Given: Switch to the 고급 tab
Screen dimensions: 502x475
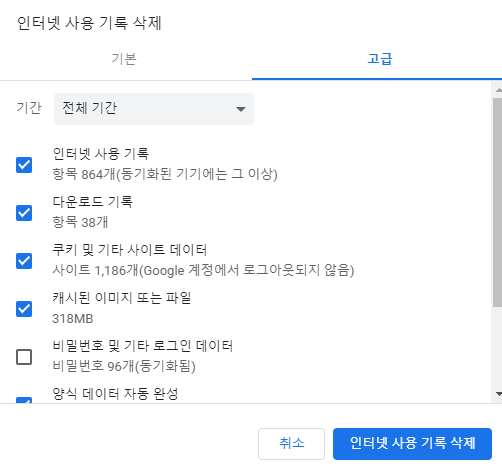Looking at the screenshot, I should click(x=379, y=59).
